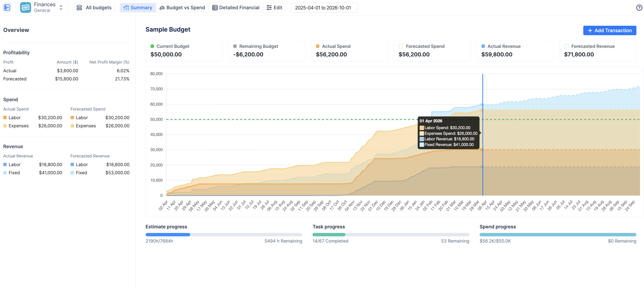Click the Budget vs Spend binoculars icon
This screenshot has width=644, height=288.
tap(162, 8)
